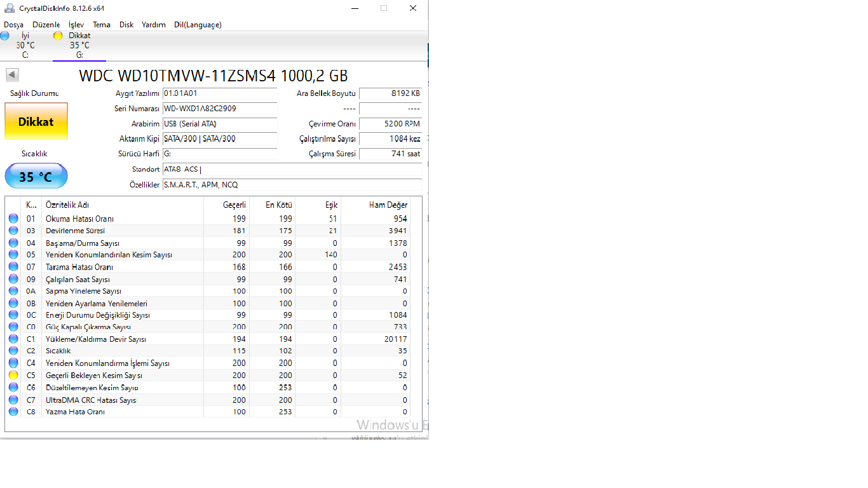
Task: Click the Çalışma Süresi 741 saat field
Action: 391,154
